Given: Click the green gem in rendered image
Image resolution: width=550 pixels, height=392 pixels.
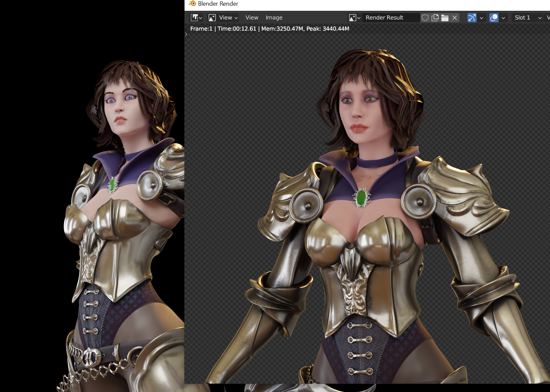Looking at the screenshot, I should [361, 198].
